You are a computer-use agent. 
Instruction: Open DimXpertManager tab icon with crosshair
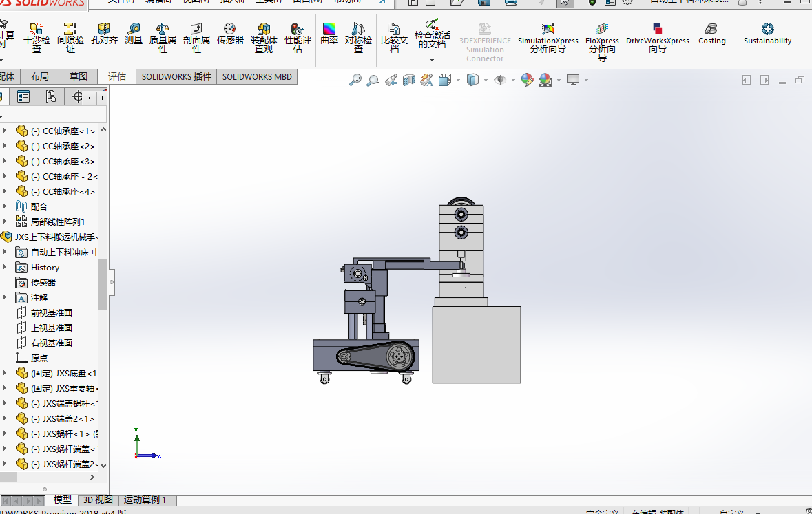click(76, 96)
